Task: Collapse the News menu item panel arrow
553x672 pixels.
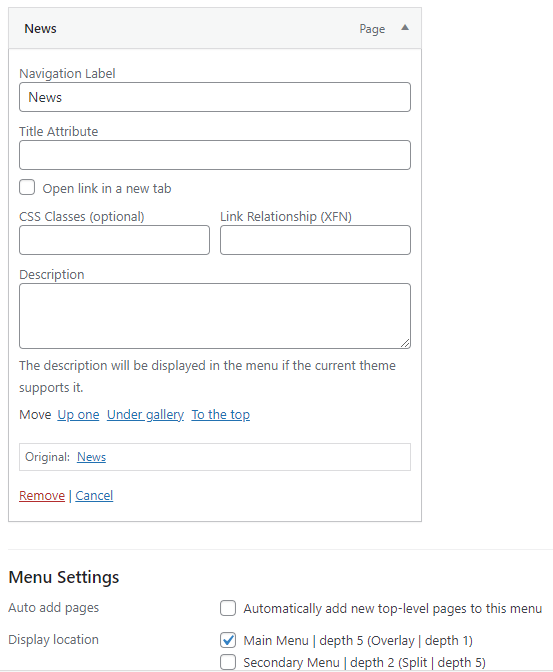Action: coord(405,28)
